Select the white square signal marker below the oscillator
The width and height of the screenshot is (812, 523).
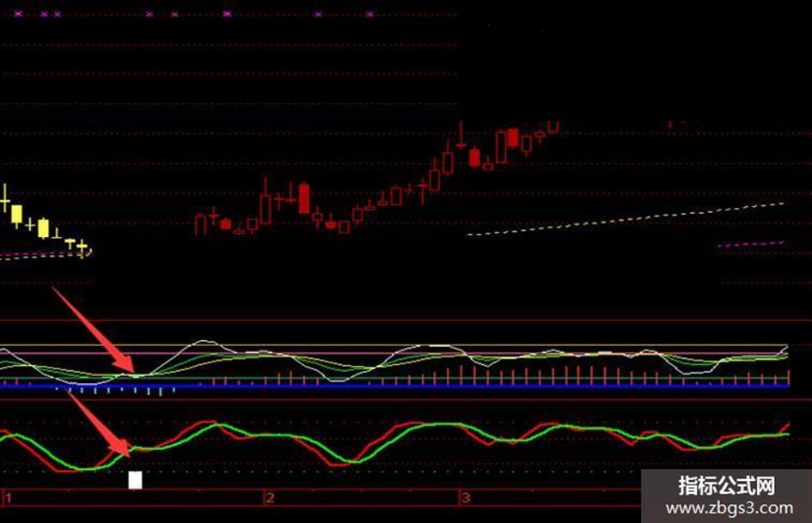coord(135,480)
